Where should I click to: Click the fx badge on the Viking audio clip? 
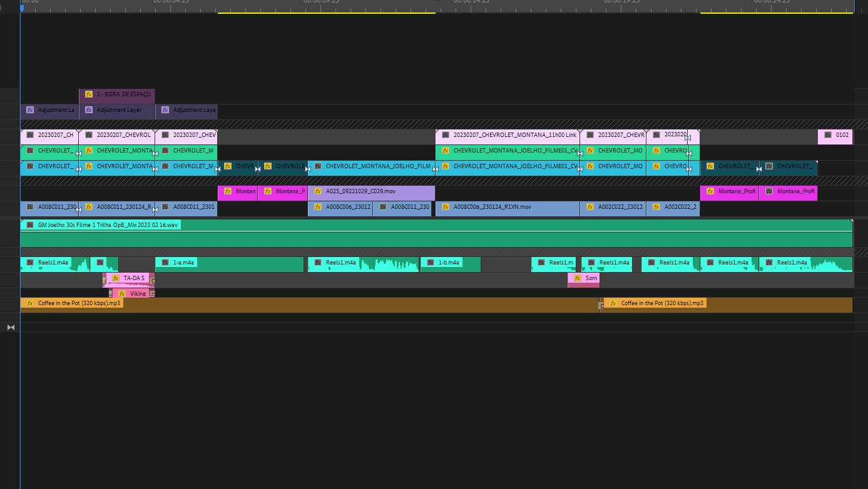click(122, 293)
